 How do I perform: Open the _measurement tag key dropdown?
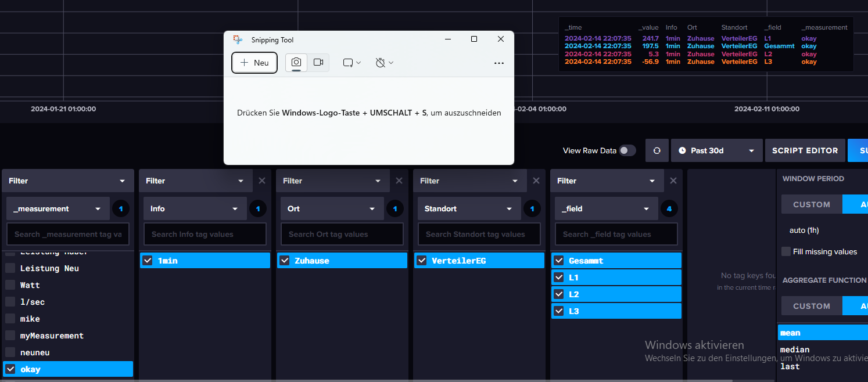click(58, 208)
